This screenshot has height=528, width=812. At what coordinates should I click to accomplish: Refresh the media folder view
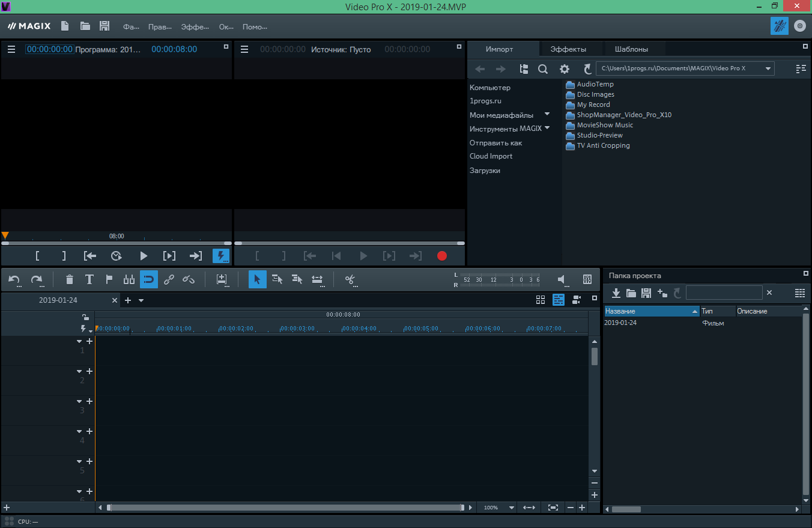587,68
